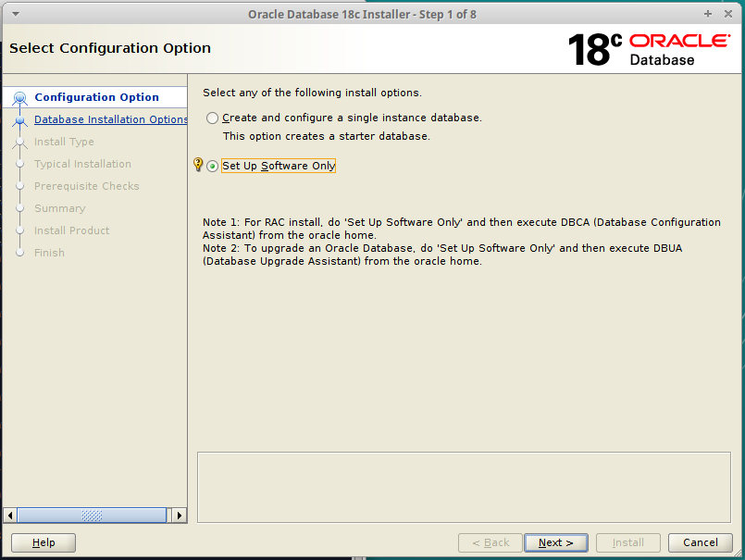Open the Help button
Screen dimensions: 745x560
click(43, 542)
